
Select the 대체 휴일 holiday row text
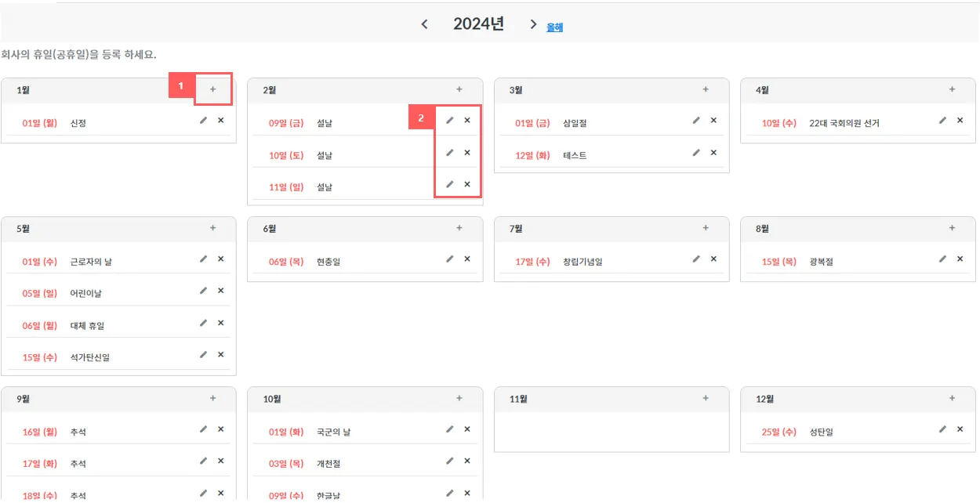click(x=87, y=326)
